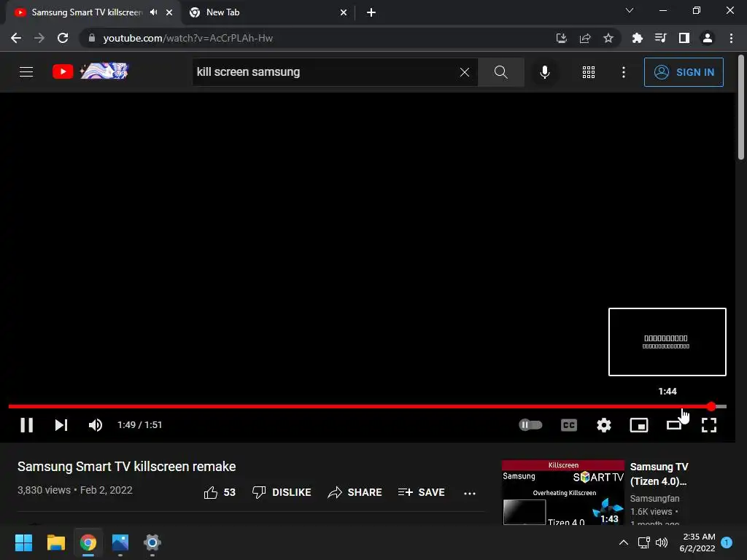Image resolution: width=747 pixels, height=560 pixels.
Task: Open tab search chevron
Action: (x=630, y=10)
